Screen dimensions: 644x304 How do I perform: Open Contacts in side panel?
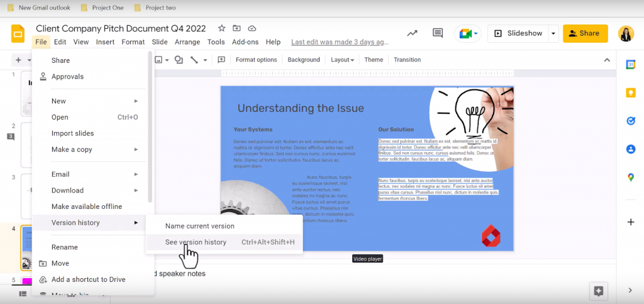tap(630, 149)
